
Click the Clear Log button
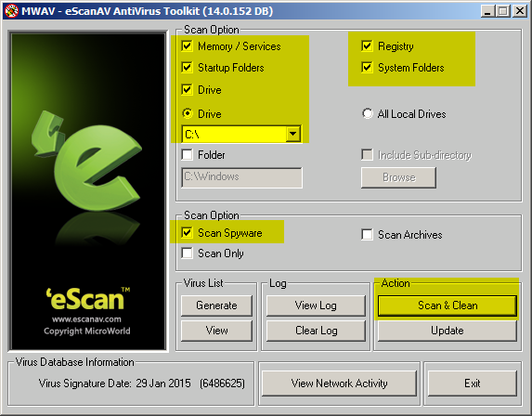[x=316, y=331]
